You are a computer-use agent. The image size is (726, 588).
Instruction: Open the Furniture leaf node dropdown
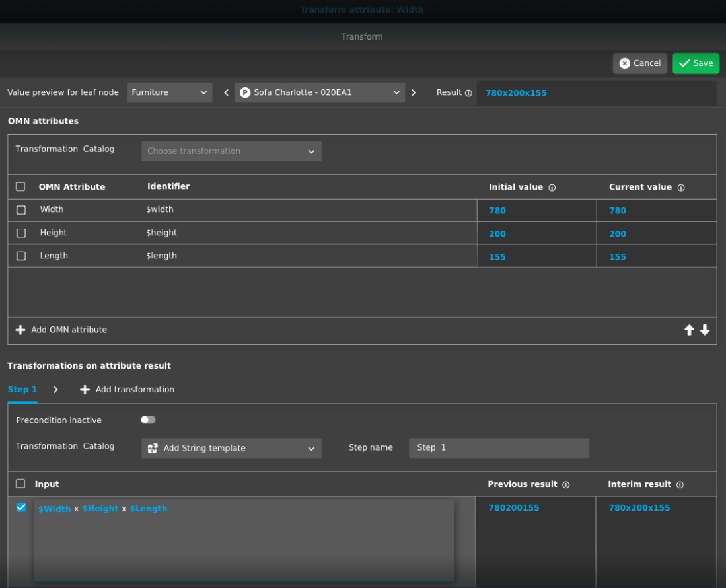(x=169, y=92)
